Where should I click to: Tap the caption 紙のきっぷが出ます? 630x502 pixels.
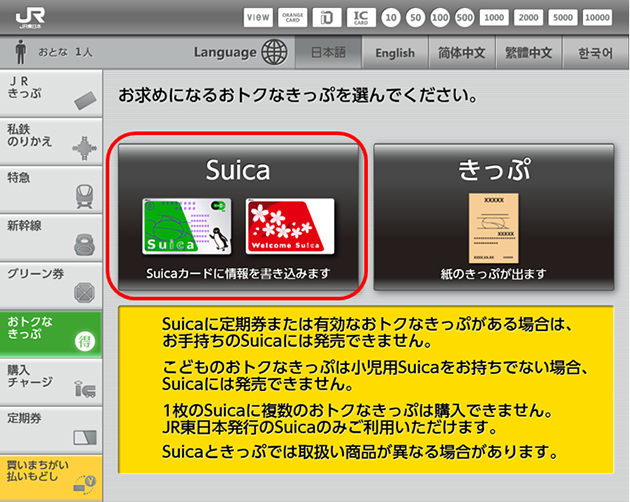(x=493, y=274)
